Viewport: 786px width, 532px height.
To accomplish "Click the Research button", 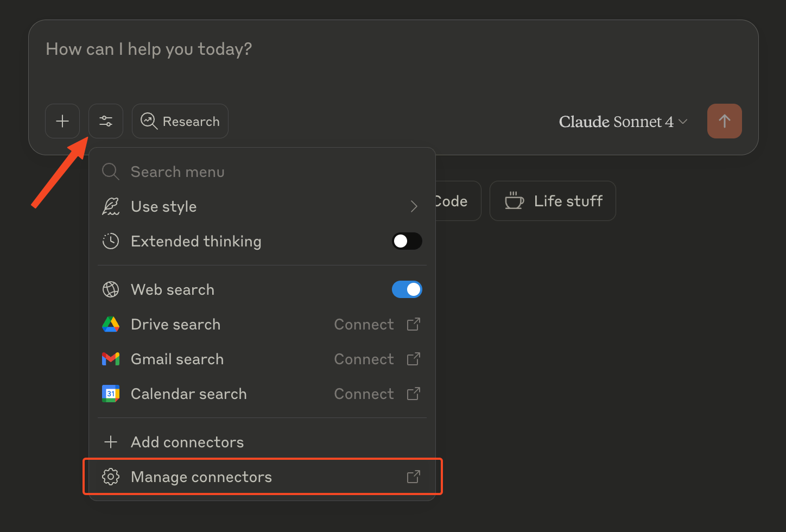I will click(180, 121).
